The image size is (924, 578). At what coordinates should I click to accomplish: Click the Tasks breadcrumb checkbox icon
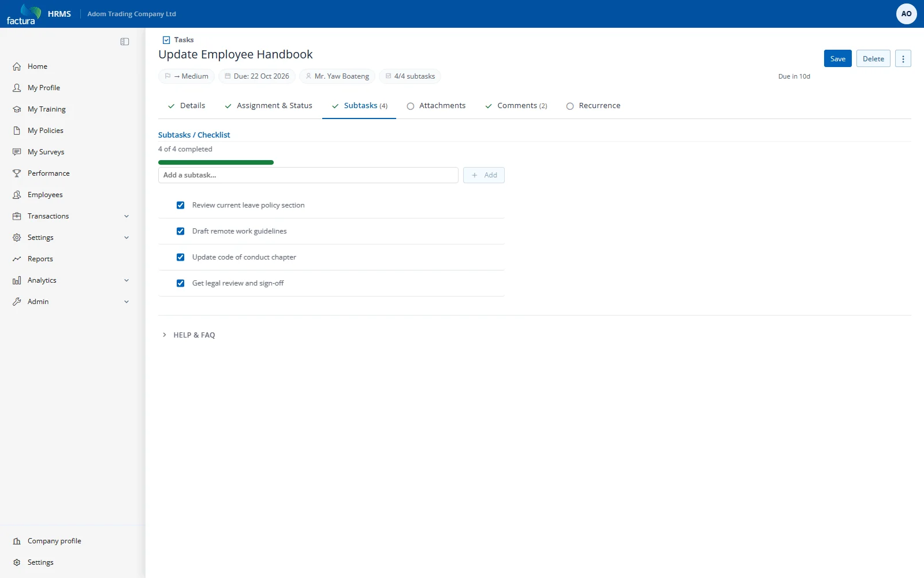(x=166, y=40)
